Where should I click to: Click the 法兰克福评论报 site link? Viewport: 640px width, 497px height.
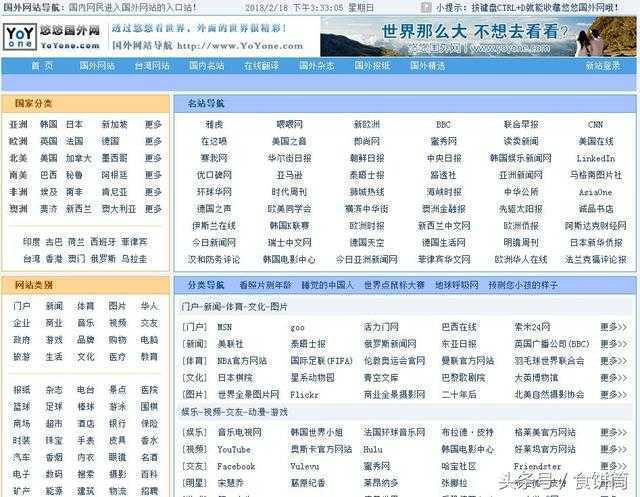click(596, 259)
